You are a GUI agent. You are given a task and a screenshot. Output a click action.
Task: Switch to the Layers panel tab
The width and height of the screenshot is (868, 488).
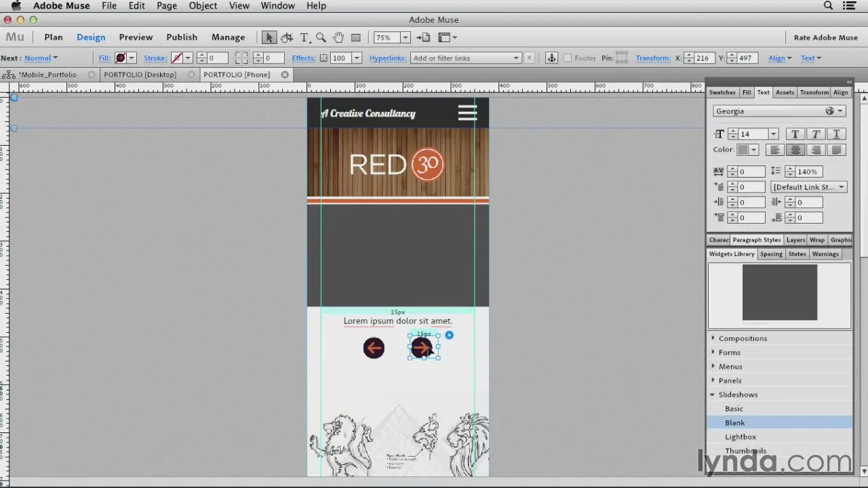click(x=795, y=240)
